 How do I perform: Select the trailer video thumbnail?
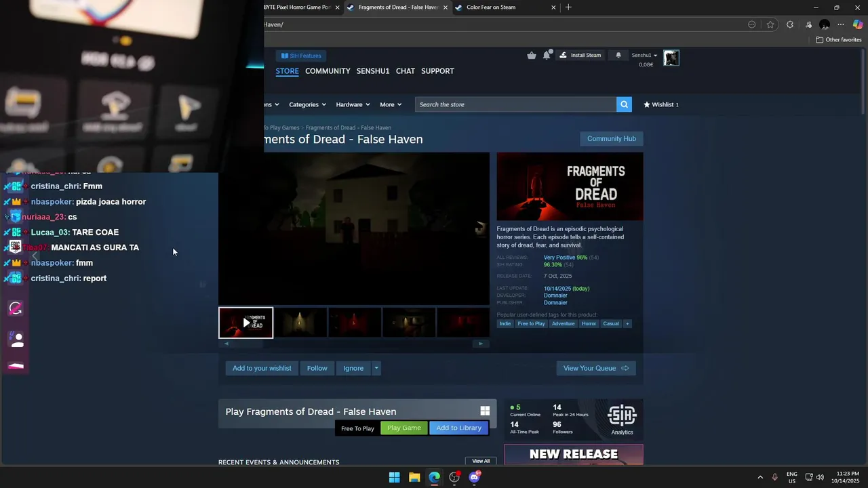click(245, 323)
